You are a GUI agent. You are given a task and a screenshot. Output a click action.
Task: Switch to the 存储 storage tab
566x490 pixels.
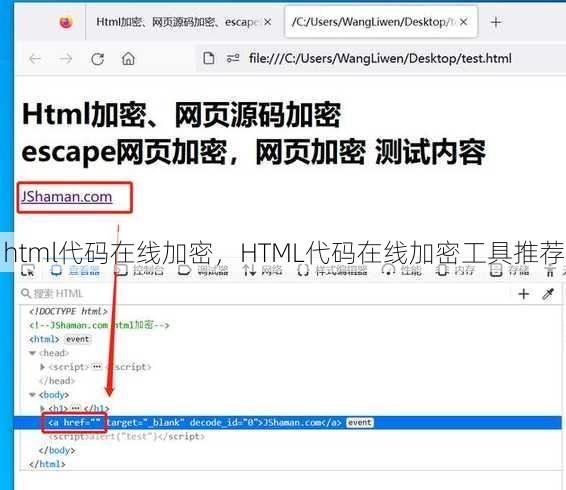(x=509, y=270)
